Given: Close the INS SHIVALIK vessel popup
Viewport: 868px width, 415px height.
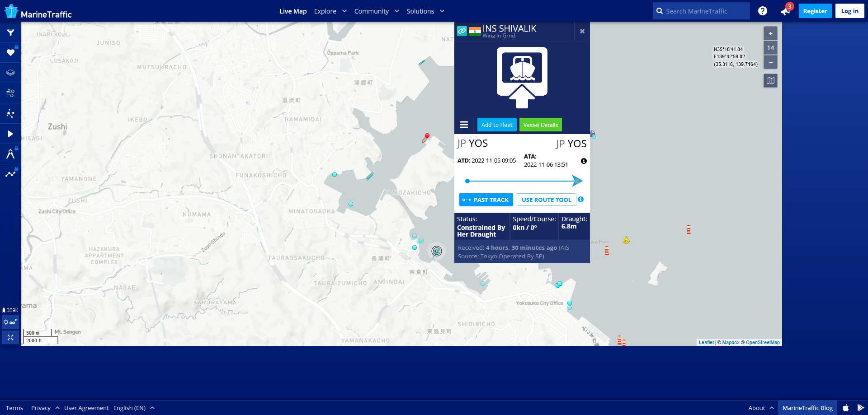Looking at the screenshot, I should pyautogui.click(x=582, y=31).
